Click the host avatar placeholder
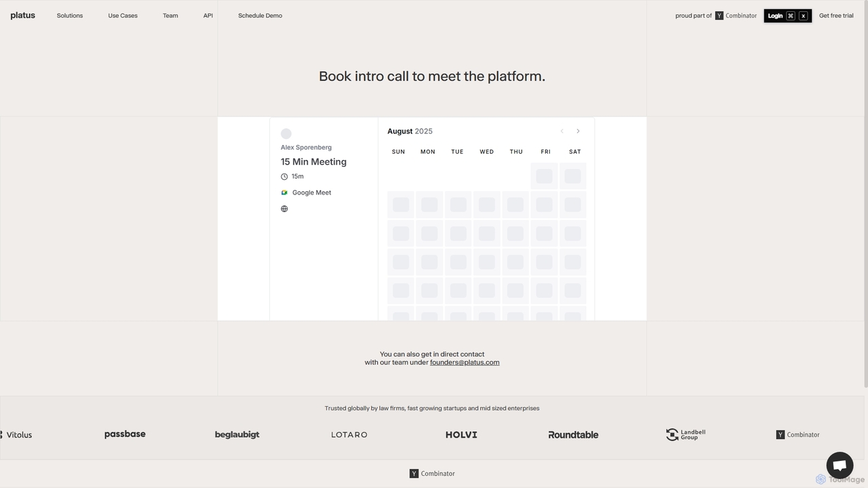This screenshot has height=488, width=868. coord(286,134)
